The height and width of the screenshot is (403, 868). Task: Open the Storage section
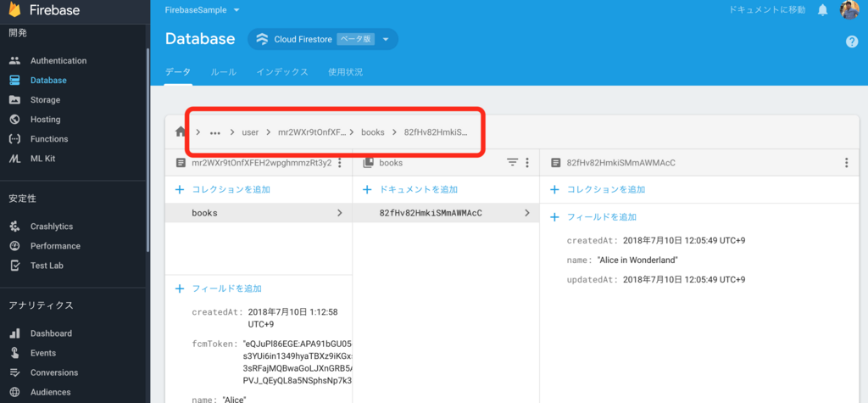tap(45, 100)
